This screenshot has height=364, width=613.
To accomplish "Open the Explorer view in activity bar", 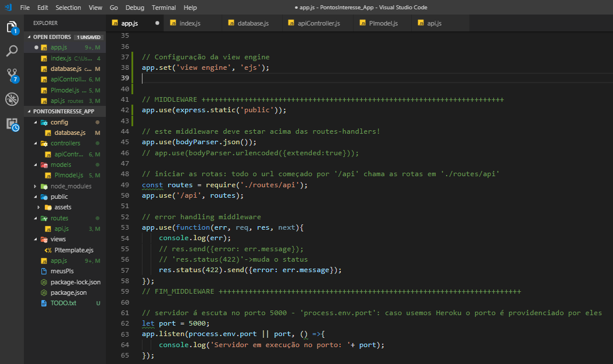I will pos(12,27).
